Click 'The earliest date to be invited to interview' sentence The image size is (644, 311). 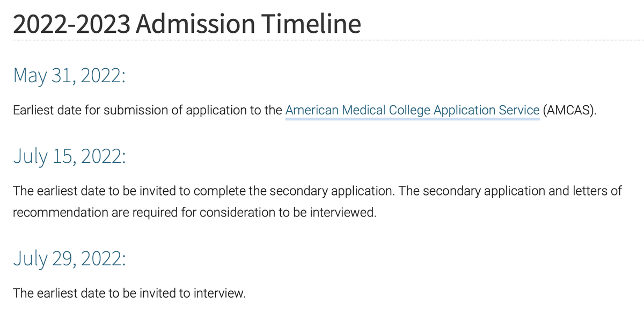click(129, 294)
